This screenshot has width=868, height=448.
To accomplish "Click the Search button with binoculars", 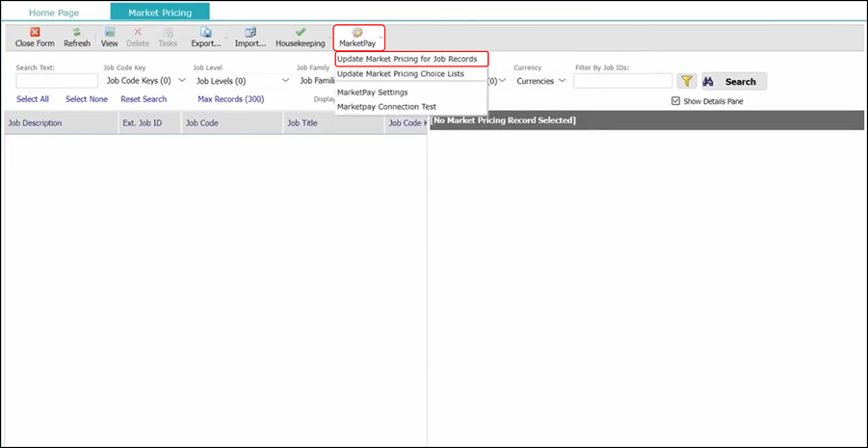I will coord(734,82).
